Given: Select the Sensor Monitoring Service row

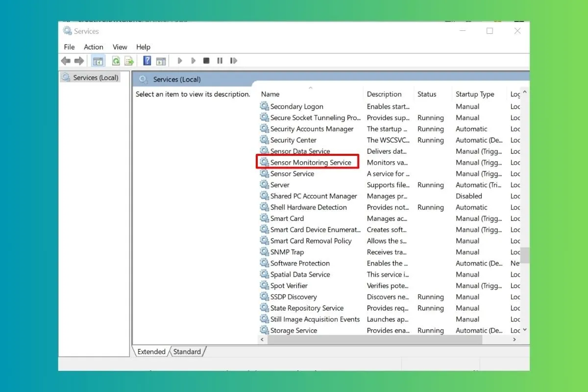Looking at the screenshot, I should coord(311,163).
